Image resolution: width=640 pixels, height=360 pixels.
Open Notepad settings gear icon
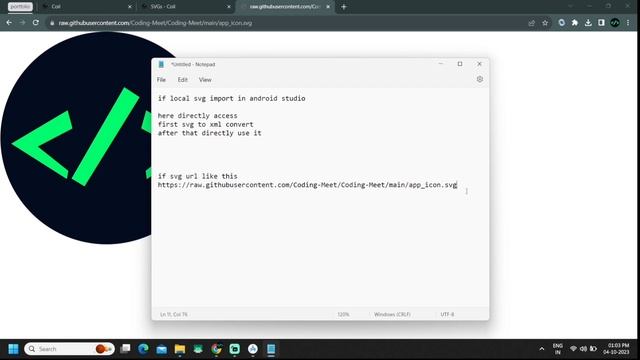point(480,79)
